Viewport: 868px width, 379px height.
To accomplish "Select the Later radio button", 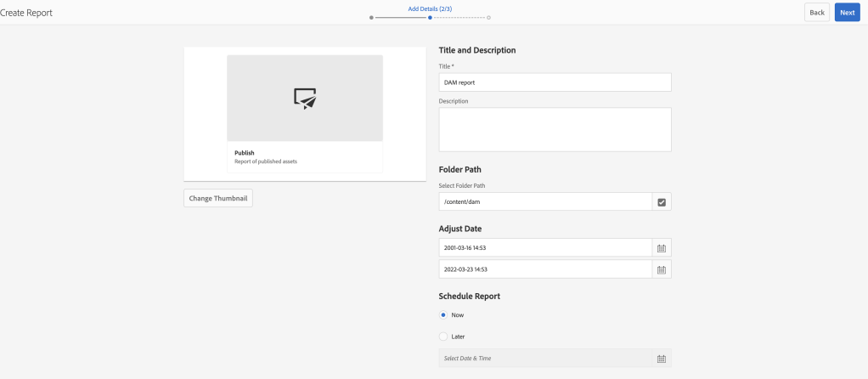I will (x=443, y=337).
